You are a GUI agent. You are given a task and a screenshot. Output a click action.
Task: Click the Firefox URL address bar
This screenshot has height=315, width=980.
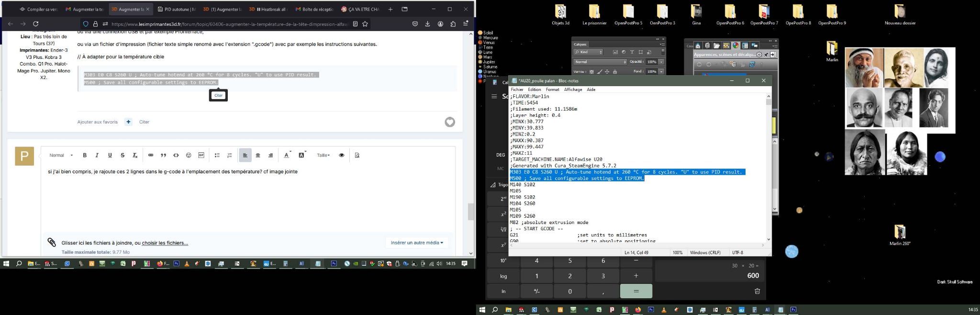pyautogui.click(x=229, y=24)
